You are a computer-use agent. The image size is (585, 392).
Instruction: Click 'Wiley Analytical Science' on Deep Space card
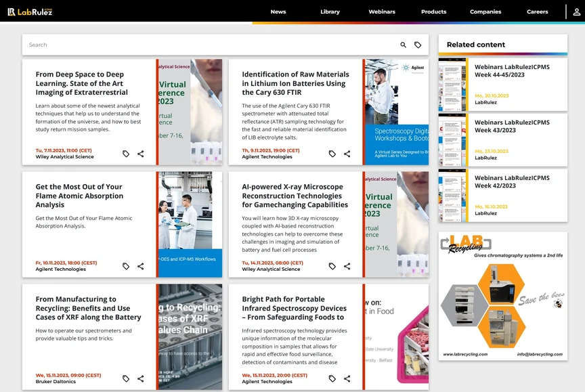pyautogui.click(x=64, y=157)
